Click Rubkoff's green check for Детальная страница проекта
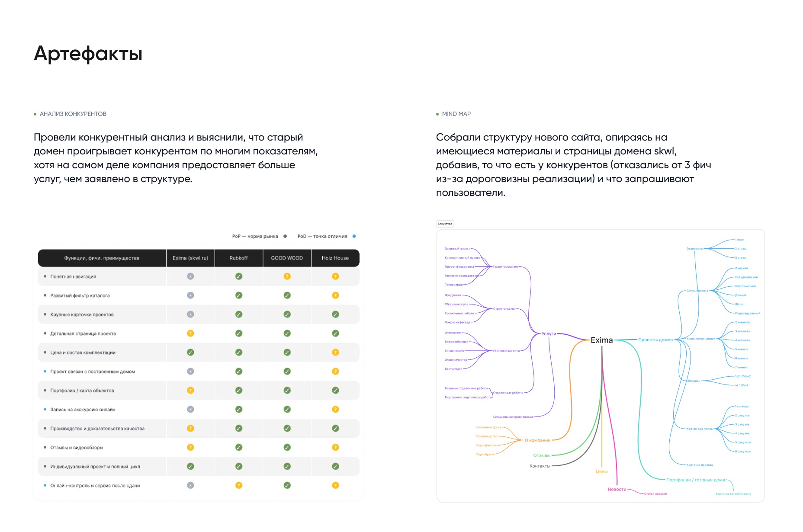The image size is (803, 532). [239, 333]
